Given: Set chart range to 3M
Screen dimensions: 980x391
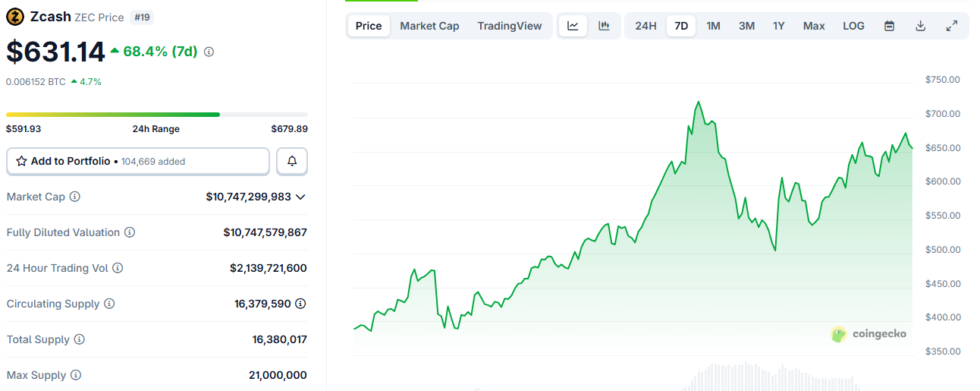Looking at the screenshot, I should click(x=746, y=26).
